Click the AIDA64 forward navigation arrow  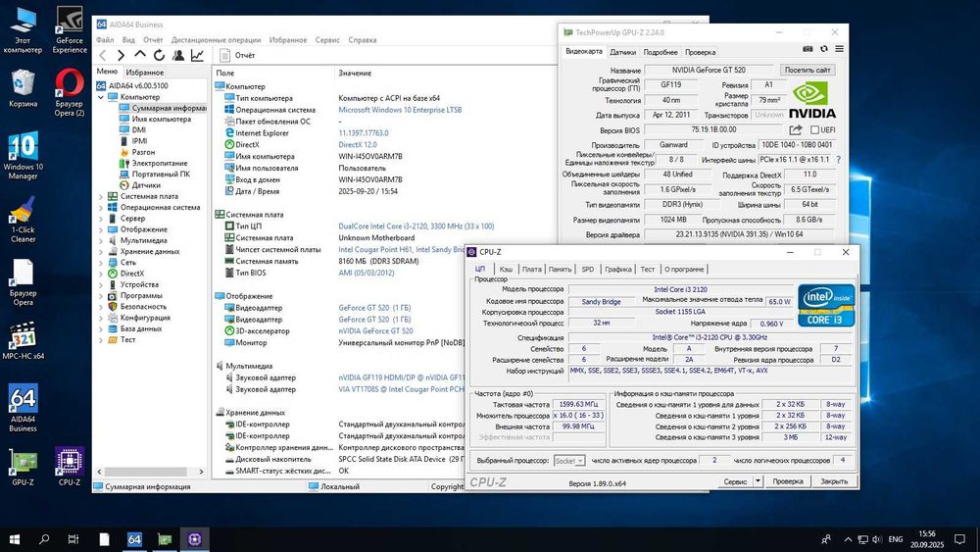point(122,56)
